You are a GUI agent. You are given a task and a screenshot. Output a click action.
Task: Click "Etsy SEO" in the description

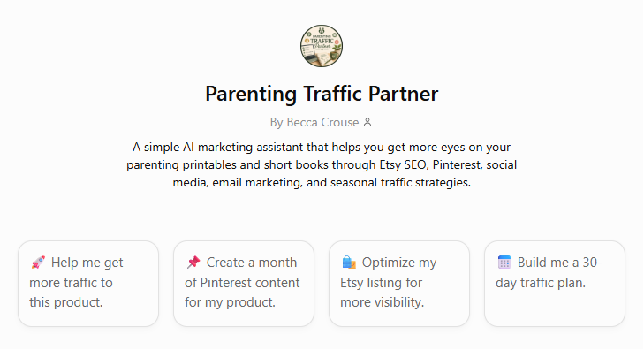click(404, 164)
